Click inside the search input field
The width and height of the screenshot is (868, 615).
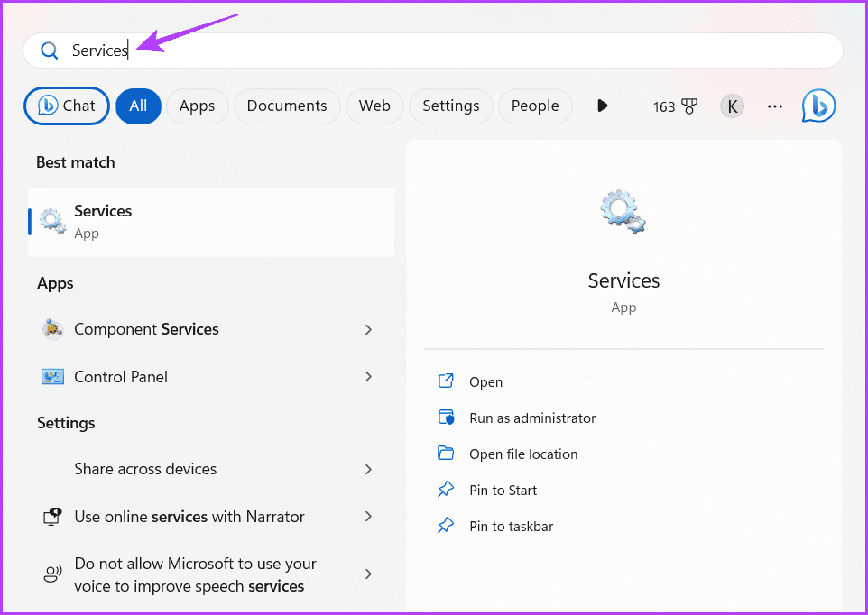coord(271,50)
